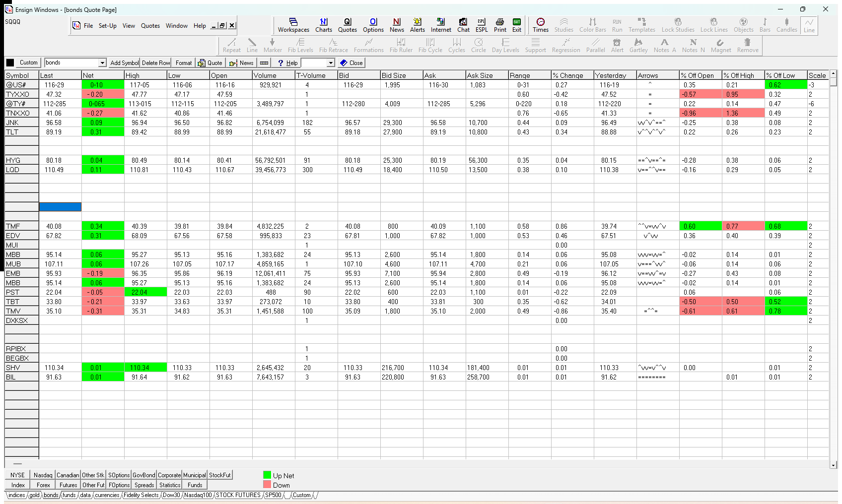842x504 pixels.
Task: Click the green Up Net color swatch
Action: tap(267, 475)
